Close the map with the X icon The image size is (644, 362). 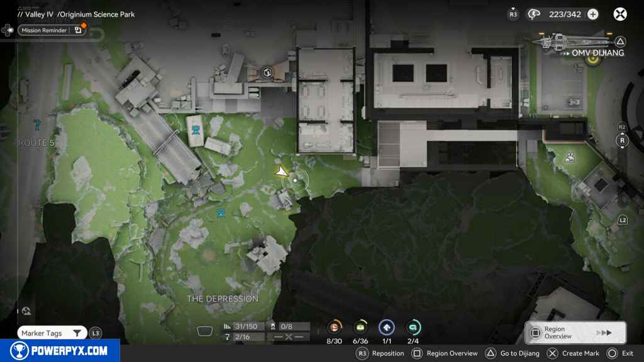tap(620, 14)
